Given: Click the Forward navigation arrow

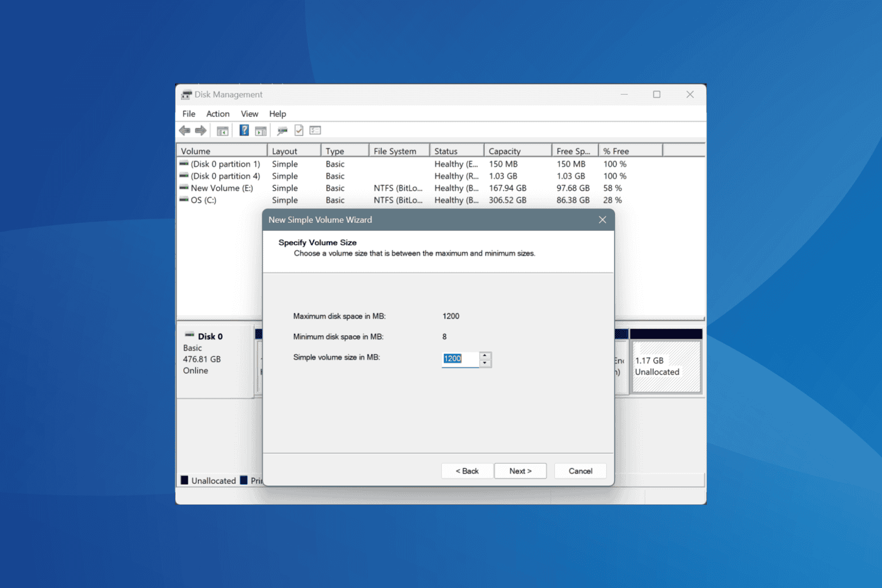Looking at the screenshot, I should (200, 130).
